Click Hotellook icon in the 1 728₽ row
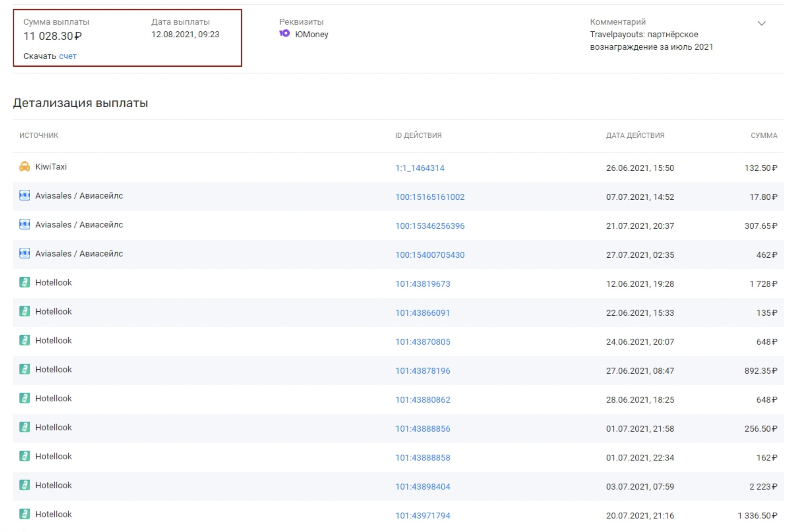801x532 pixels. [24, 282]
